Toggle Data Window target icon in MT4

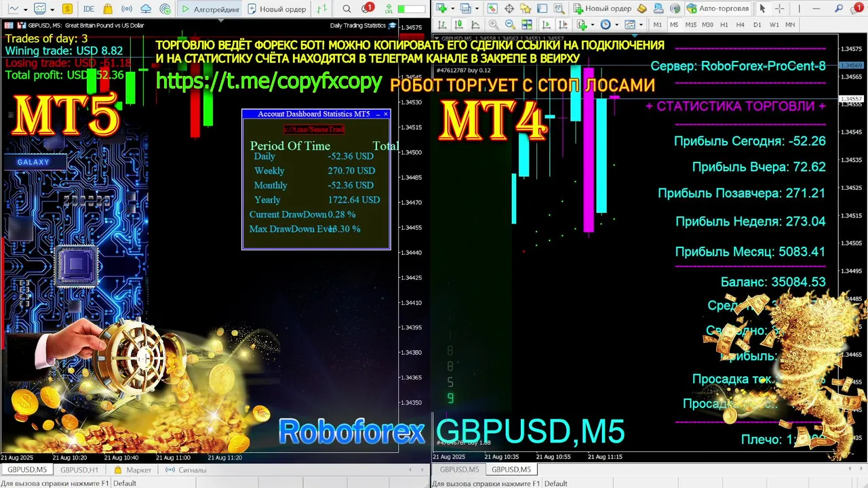[x=509, y=8]
